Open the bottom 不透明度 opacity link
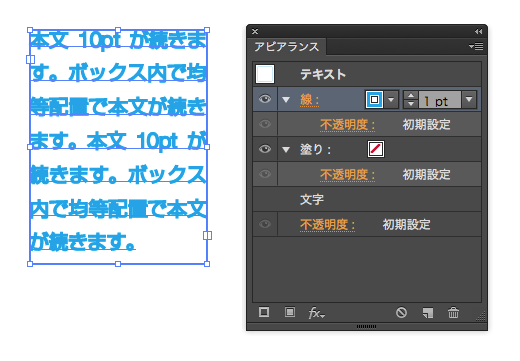The height and width of the screenshot is (361, 520). click(x=327, y=225)
